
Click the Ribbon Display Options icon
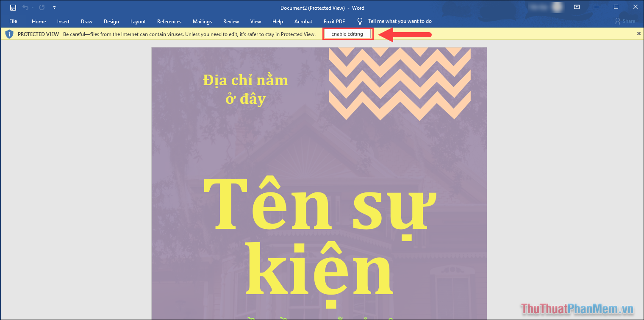[577, 7]
